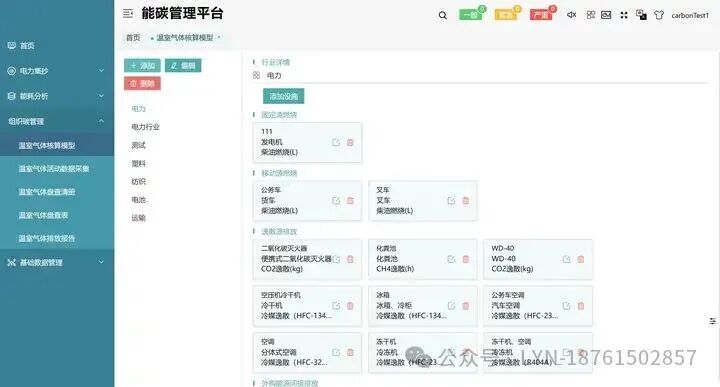Collapse the 组织碳管理 sidebar menu
The image size is (720, 387).
[x=57, y=121]
